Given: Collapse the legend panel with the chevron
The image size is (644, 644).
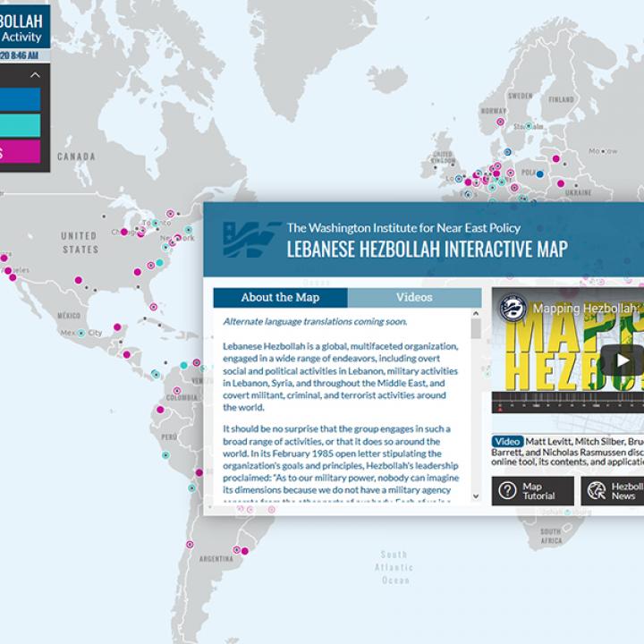Looking at the screenshot, I should 35,75.
